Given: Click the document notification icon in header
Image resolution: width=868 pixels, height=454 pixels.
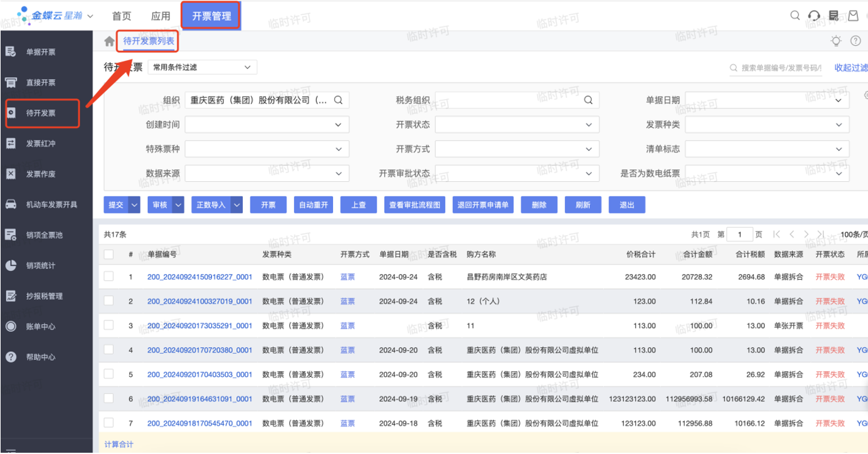Looking at the screenshot, I should click(834, 15).
